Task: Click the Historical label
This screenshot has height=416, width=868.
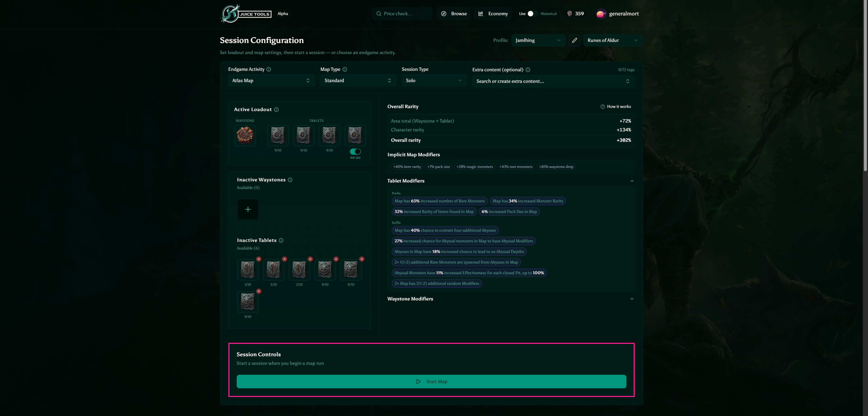Action: [x=548, y=14]
